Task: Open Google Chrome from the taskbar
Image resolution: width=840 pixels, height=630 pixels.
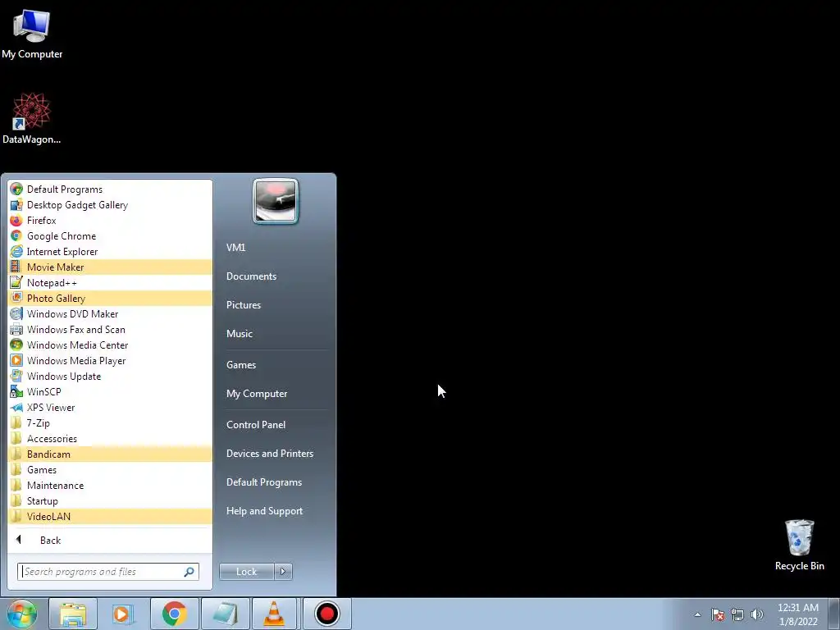Action: tap(174, 614)
